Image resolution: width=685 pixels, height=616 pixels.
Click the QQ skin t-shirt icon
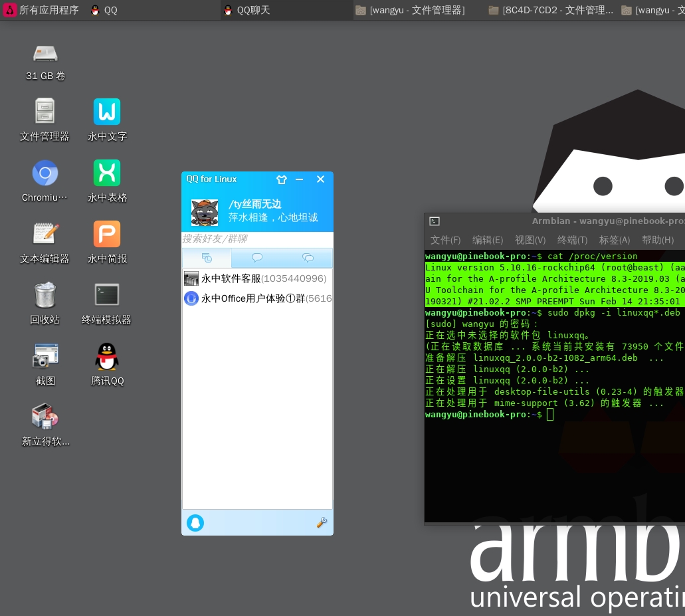[281, 179]
